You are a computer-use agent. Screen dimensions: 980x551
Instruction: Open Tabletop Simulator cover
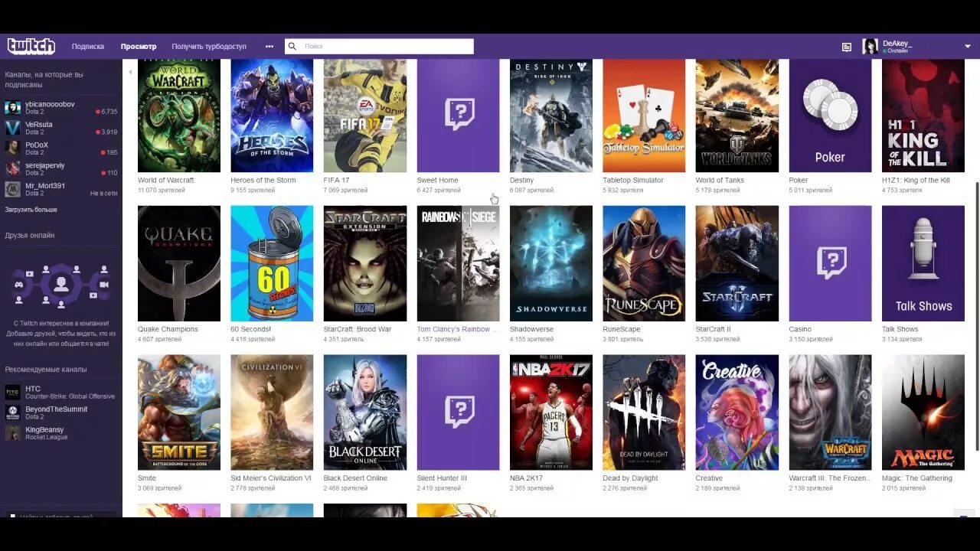coord(644,116)
